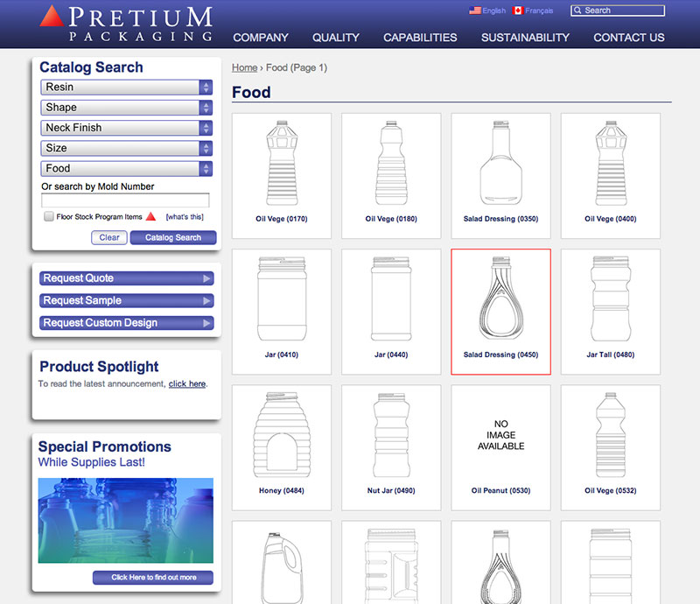Image resolution: width=700 pixels, height=604 pixels.
Task: Focus the Mold Number input field
Action: [x=125, y=200]
